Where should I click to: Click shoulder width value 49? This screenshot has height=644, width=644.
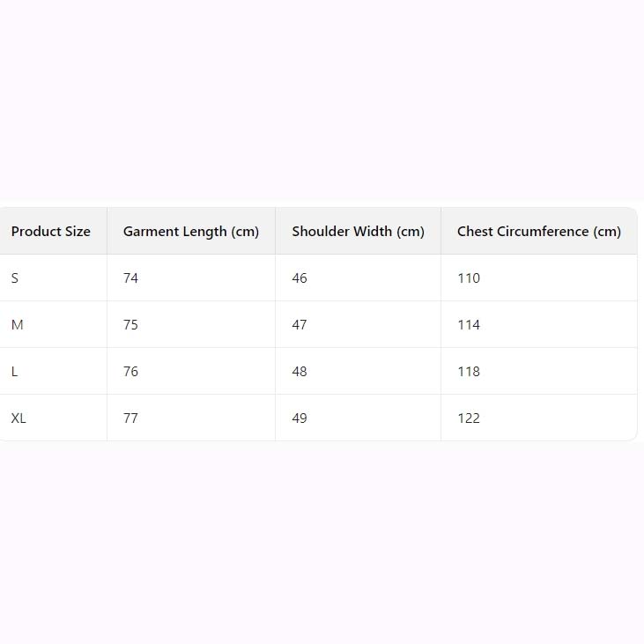tap(300, 418)
